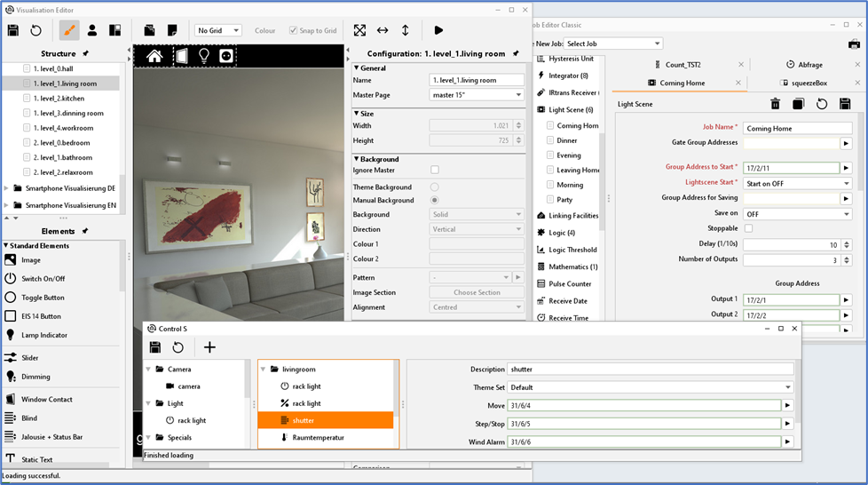Click the Choose Section button
The height and width of the screenshot is (485, 868).
pyautogui.click(x=477, y=292)
